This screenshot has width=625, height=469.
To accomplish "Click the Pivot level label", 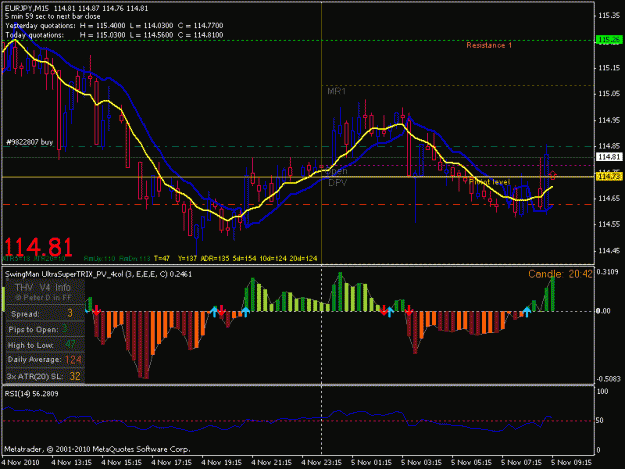I will point(489,182).
